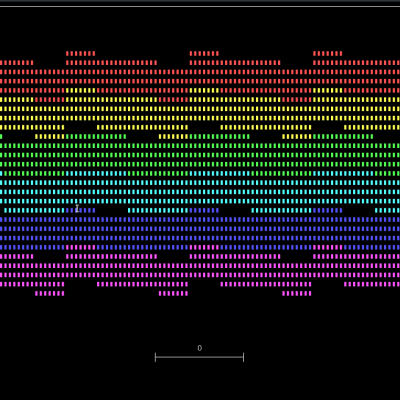Click the right end cap of the slider
Screen dimensions: 400x400
click(x=244, y=357)
